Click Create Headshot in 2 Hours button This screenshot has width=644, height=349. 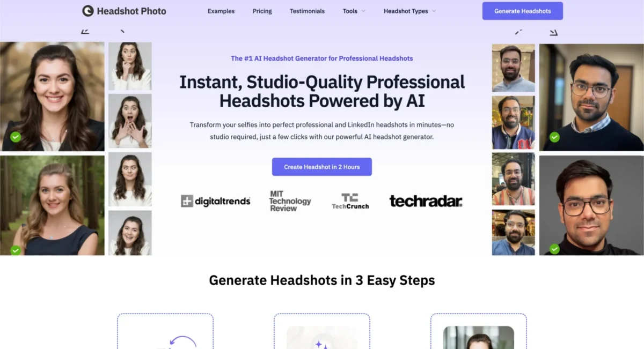pyautogui.click(x=322, y=167)
